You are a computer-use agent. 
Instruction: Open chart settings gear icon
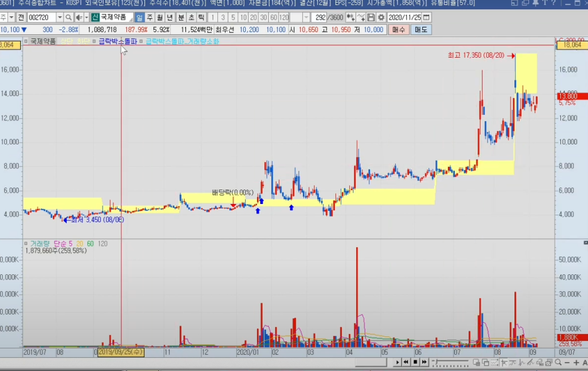tap(381, 18)
